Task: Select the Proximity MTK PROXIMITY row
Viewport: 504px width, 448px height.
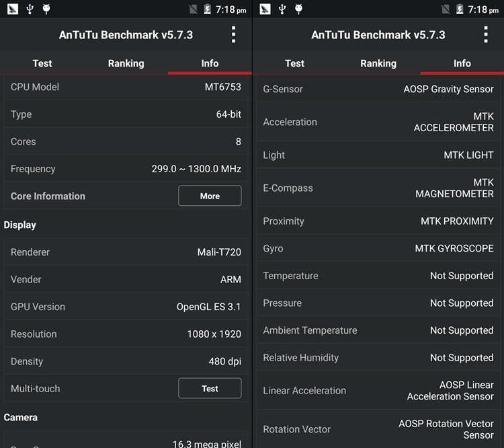Action: tap(378, 221)
